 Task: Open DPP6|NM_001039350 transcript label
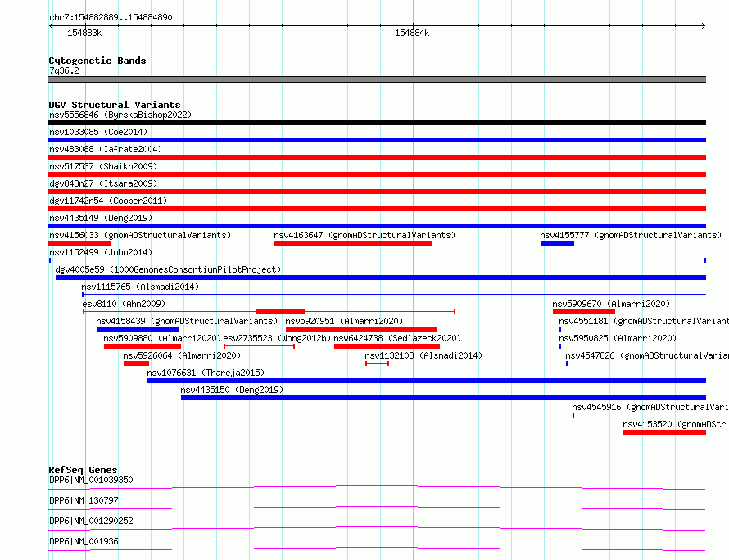tap(91, 480)
